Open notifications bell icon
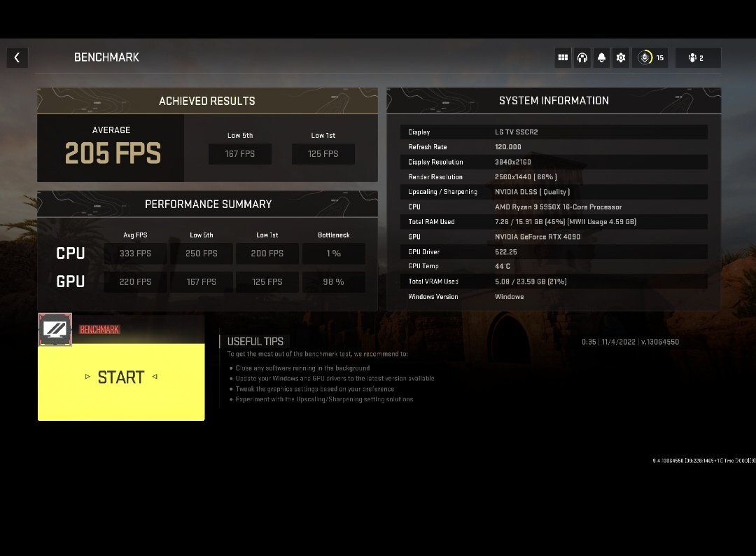756x556 pixels. 602,58
